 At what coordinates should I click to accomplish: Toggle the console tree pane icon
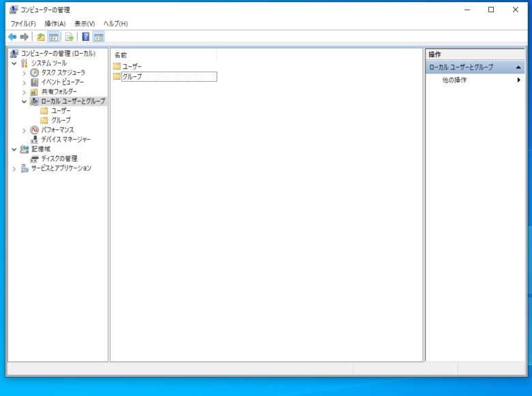tap(53, 37)
